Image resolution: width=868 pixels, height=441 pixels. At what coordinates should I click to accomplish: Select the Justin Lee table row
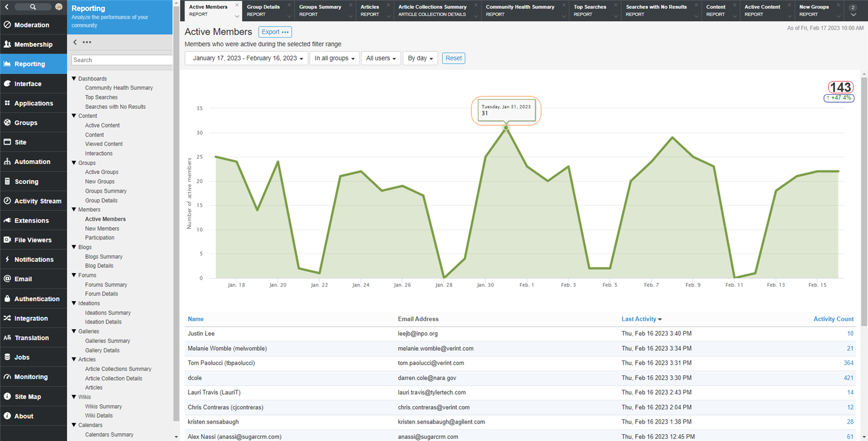point(520,334)
